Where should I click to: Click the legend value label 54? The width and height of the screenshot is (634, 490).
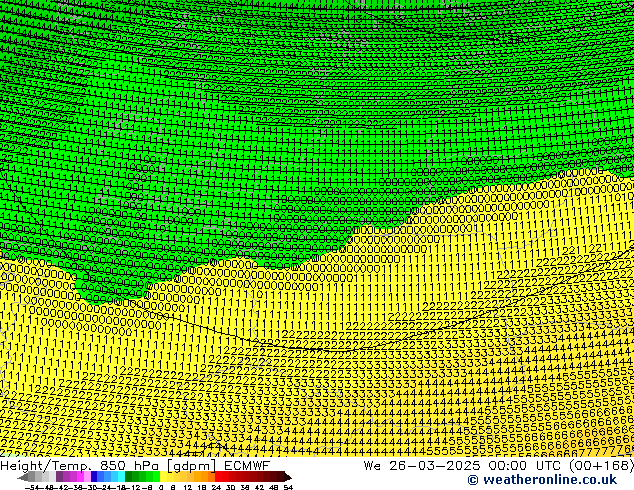288,487
